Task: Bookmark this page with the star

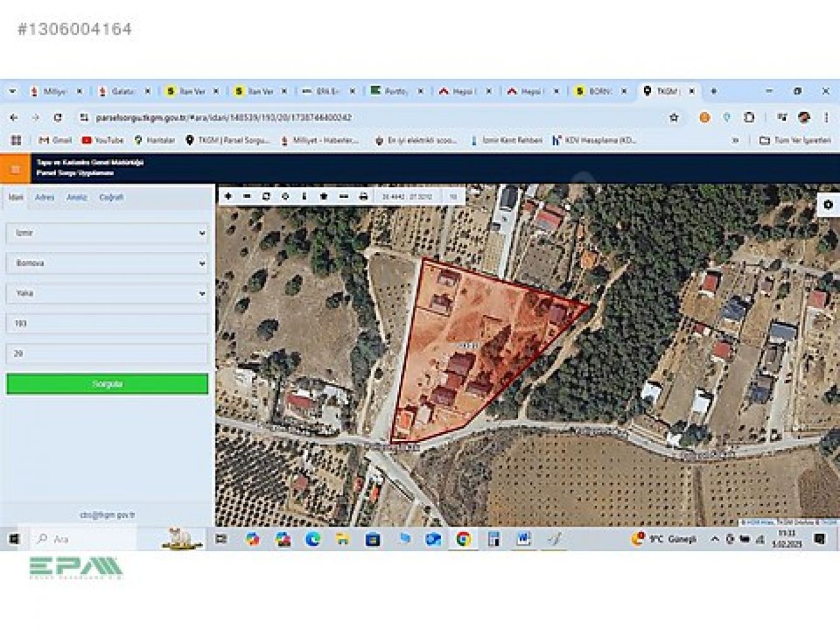Action: (674, 118)
